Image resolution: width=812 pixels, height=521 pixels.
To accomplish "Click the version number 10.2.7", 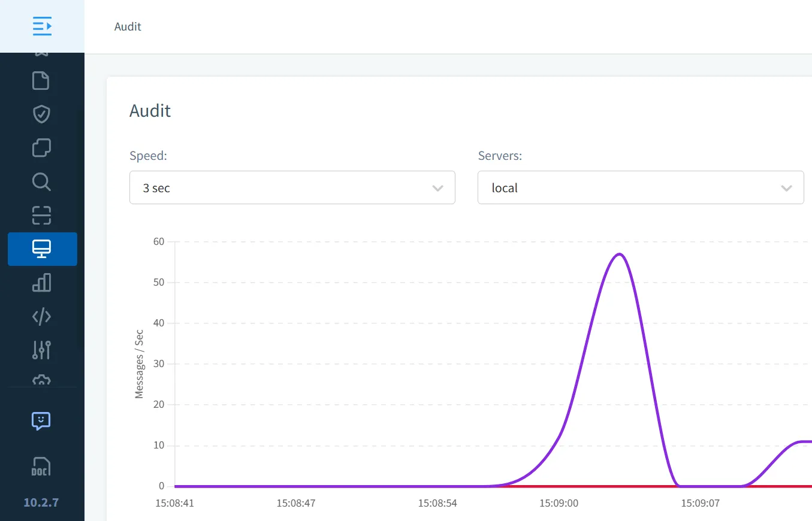I will point(41,502).
